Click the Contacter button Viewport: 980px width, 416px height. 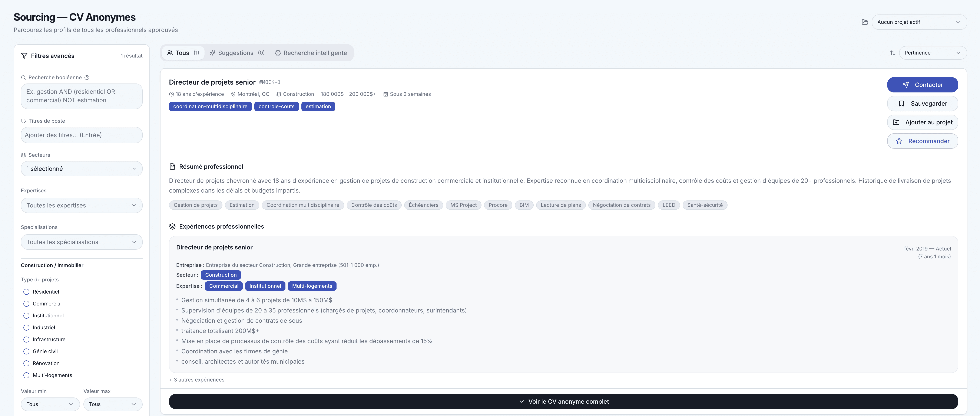(x=923, y=85)
